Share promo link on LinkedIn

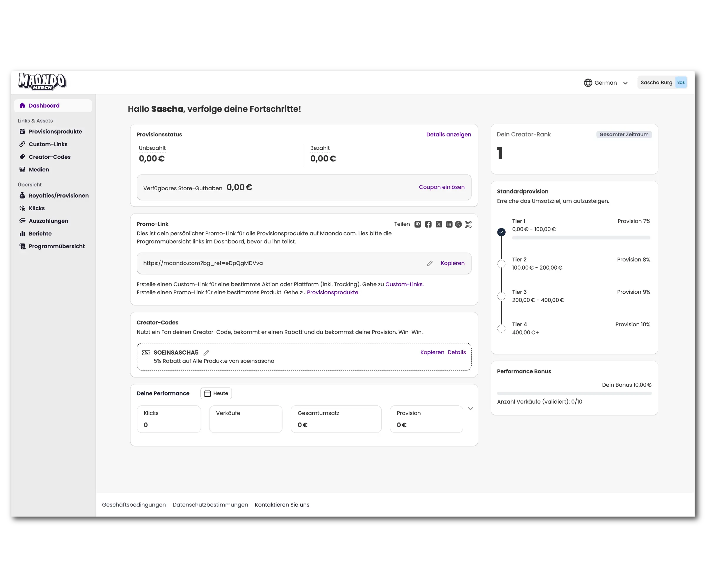click(x=449, y=224)
